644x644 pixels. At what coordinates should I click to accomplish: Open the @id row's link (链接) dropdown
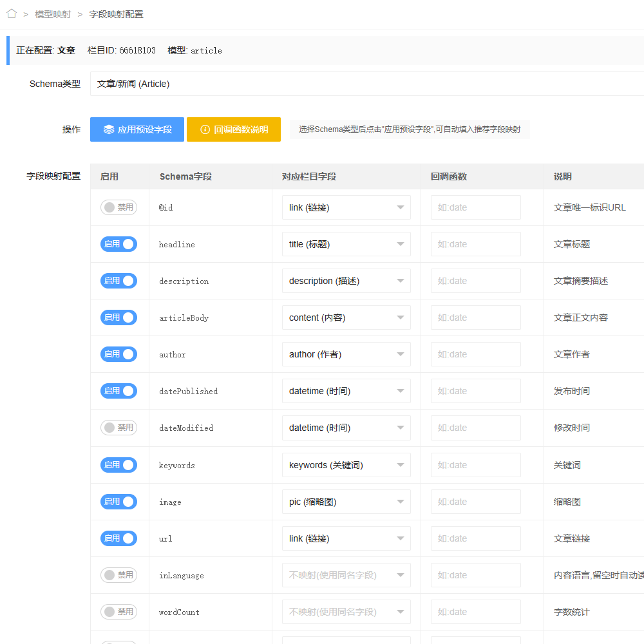pos(346,207)
